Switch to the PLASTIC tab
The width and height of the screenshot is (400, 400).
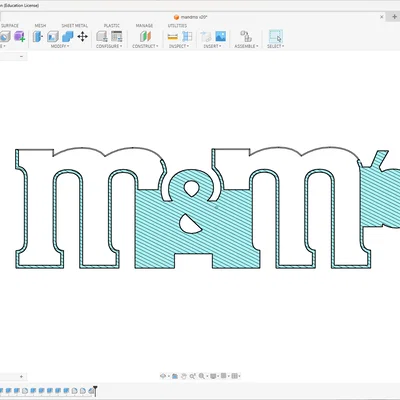pyautogui.click(x=112, y=26)
